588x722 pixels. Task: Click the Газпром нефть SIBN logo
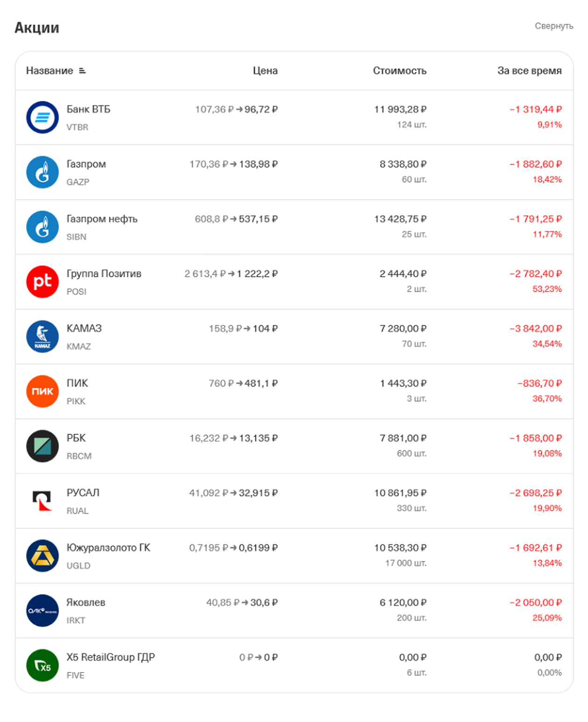[x=42, y=227]
